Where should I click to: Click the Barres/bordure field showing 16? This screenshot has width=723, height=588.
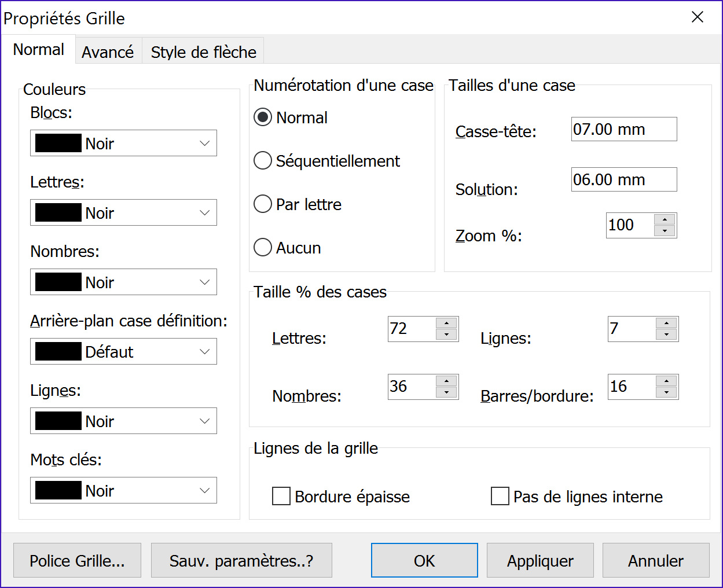point(632,387)
